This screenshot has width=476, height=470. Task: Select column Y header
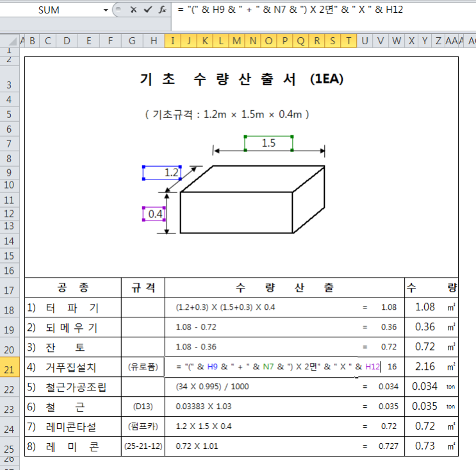(425, 40)
